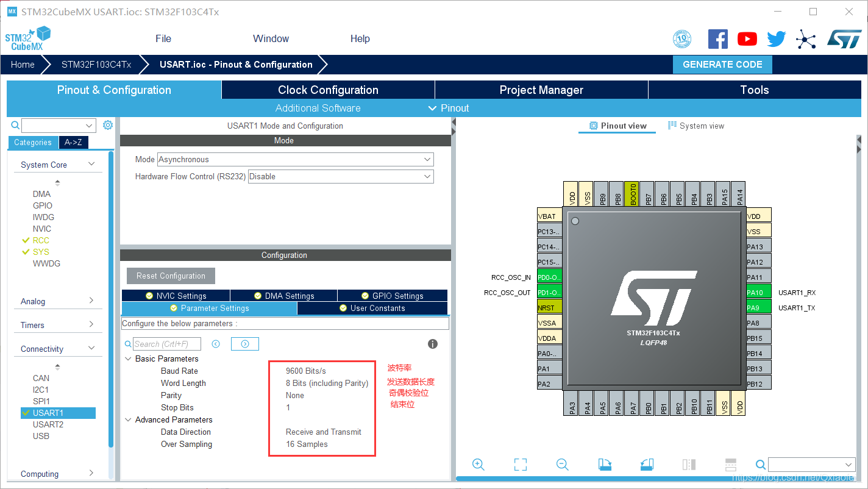The height and width of the screenshot is (489, 868).
Task: Open the Hardware Flow Control dropdown
Action: tap(341, 176)
